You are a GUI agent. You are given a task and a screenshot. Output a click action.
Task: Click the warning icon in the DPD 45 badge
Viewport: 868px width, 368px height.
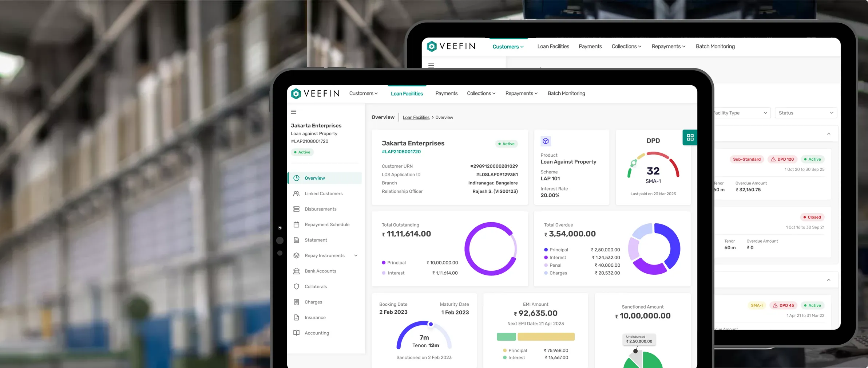pos(775,305)
